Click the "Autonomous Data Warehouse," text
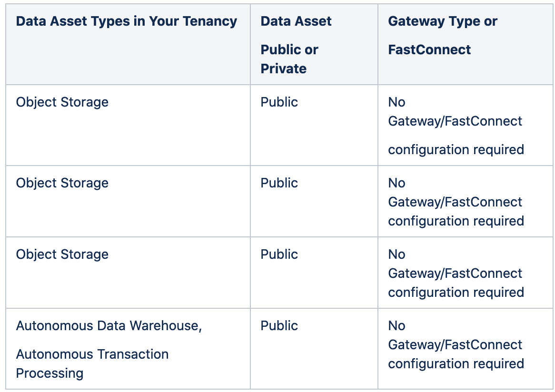This screenshot has width=555, height=392. point(109,326)
